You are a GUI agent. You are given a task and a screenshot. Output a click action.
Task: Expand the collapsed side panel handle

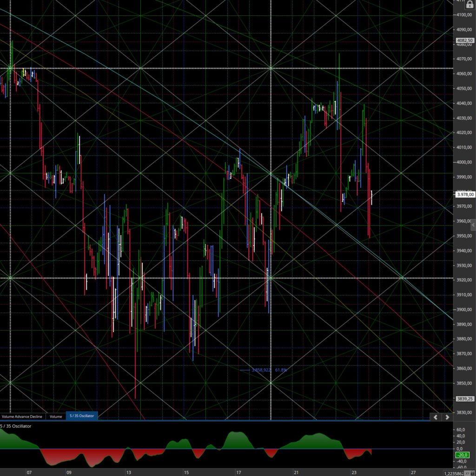(473, 225)
